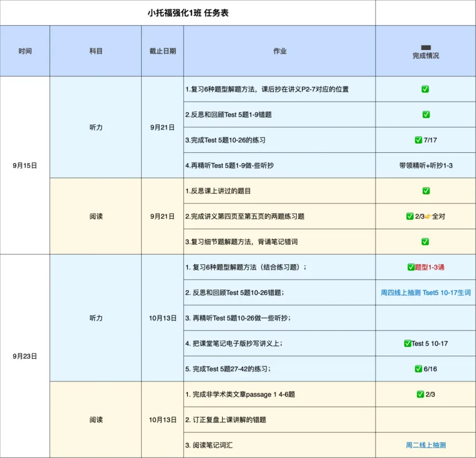The height and width of the screenshot is (458, 476).
Task: Click the 9月21日 deadline in the first 阅读 row
Action: tap(162, 216)
